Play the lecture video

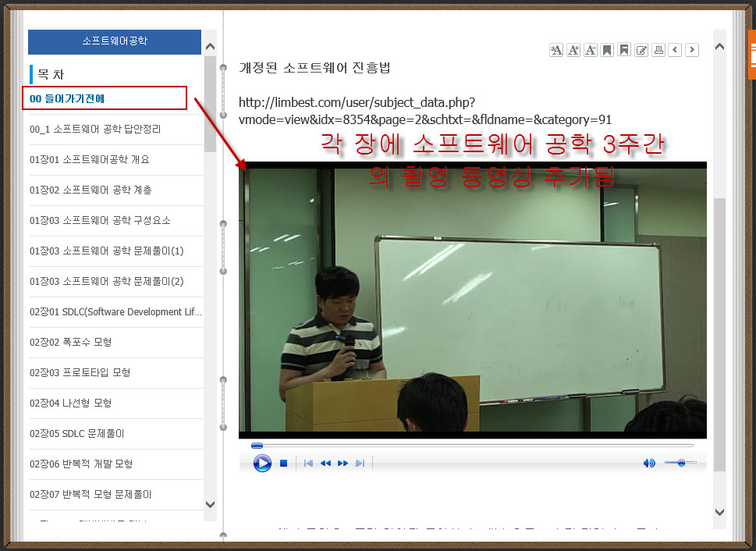[262, 463]
